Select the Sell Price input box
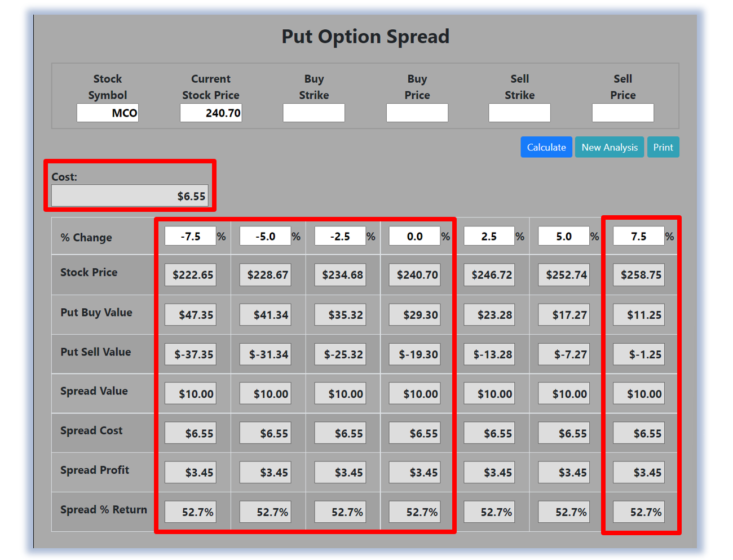Viewport: 733px width, 560px height. pos(622,113)
